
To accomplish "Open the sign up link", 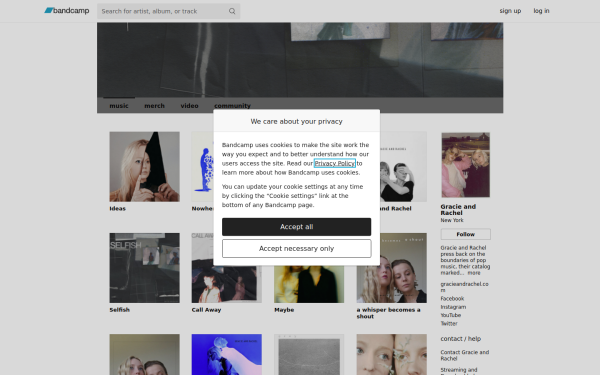I will coord(510,11).
